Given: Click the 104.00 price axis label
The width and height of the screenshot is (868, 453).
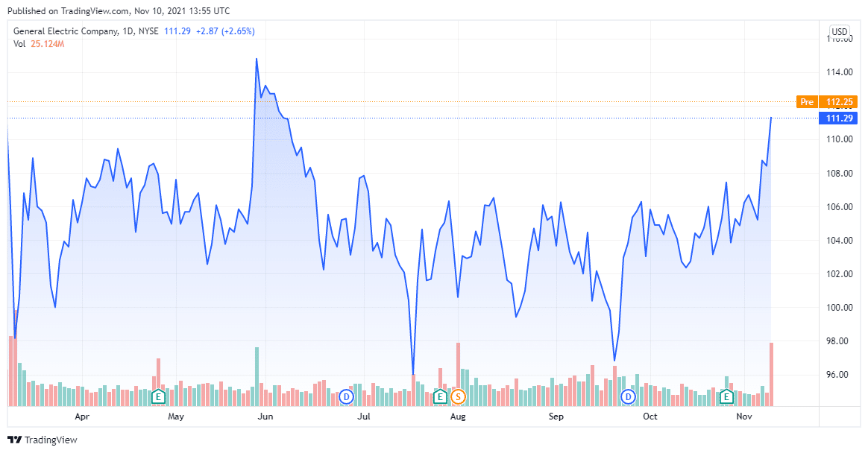Looking at the screenshot, I should click(839, 241).
